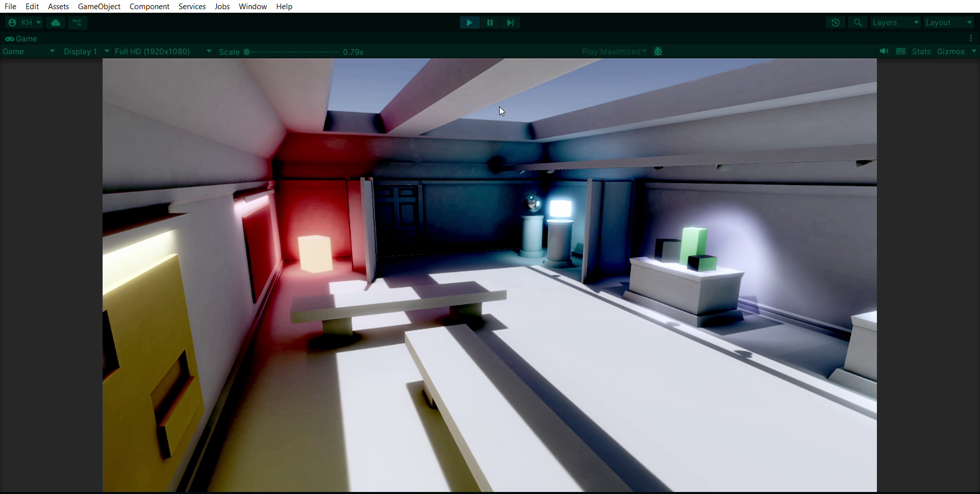Screen dimensions: 980x494
Task: Toggle the keyboard shortcuts icon
Action: pyautogui.click(x=901, y=51)
